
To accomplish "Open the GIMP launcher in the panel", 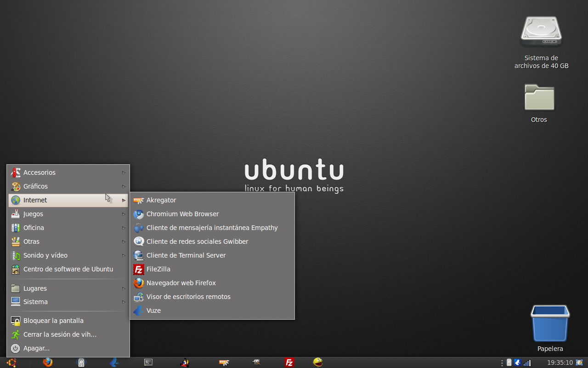I will [257, 362].
